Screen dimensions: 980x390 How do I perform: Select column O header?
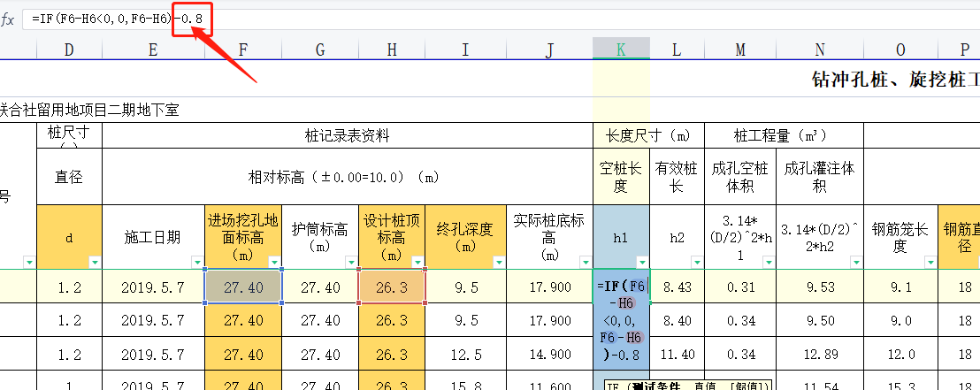[x=900, y=50]
